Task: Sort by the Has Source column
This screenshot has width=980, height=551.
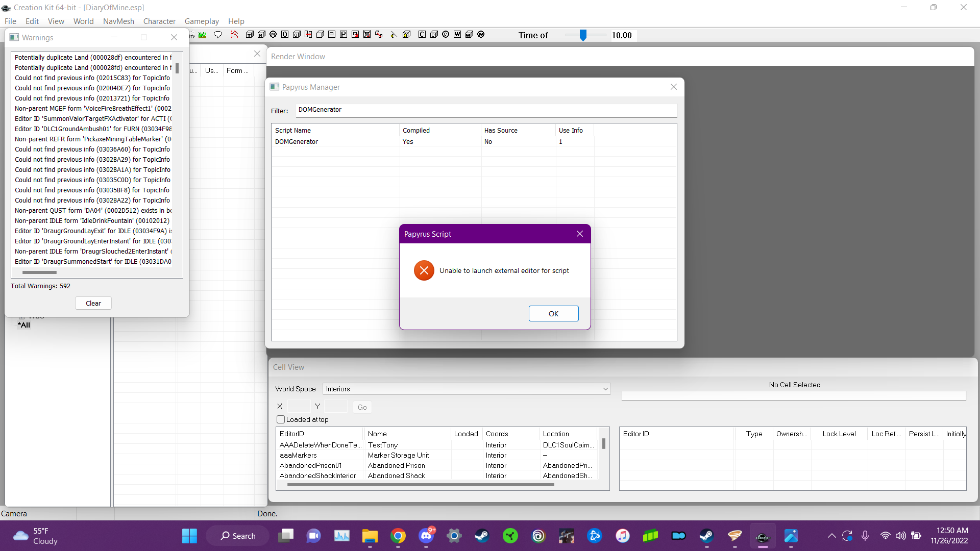Action: click(x=518, y=131)
